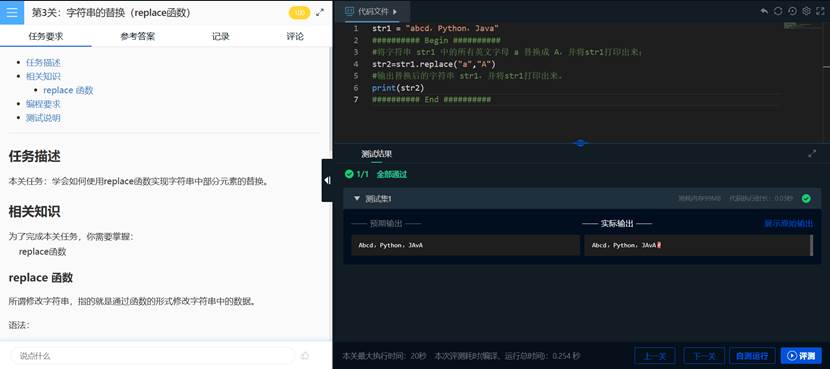Click the 展示原始输出 link

click(x=788, y=223)
